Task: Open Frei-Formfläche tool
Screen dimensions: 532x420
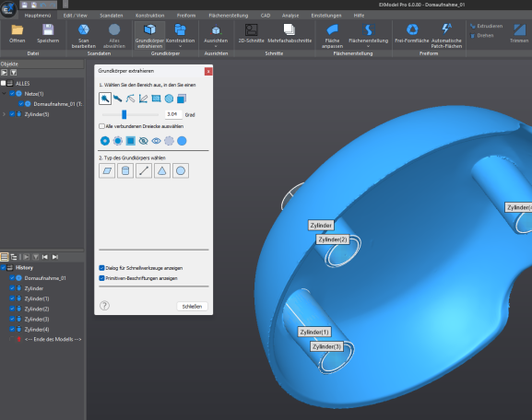Action: (412, 33)
